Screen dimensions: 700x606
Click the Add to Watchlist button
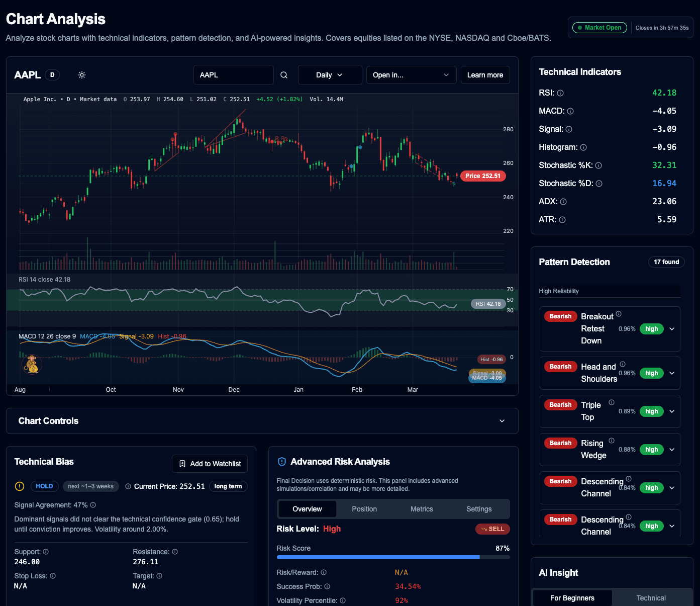click(x=210, y=463)
